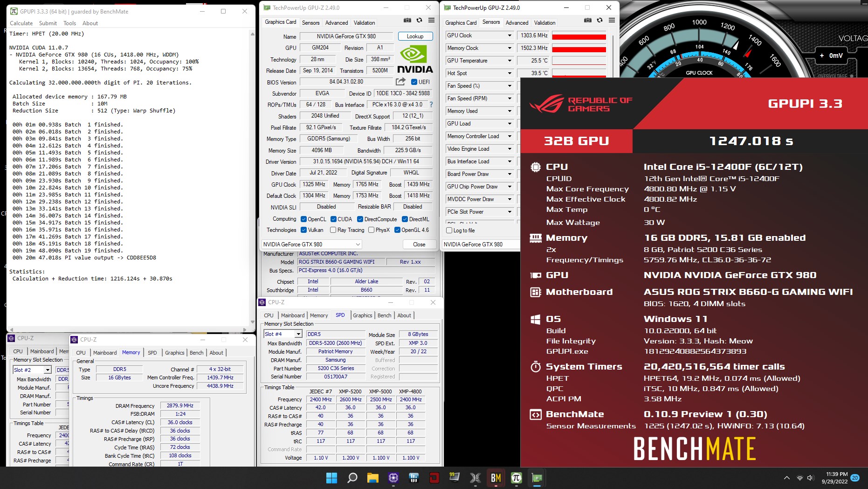
Task: Open Bench tab in CPU-Z SPD window
Action: pyautogui.click(x=384, y=315)
